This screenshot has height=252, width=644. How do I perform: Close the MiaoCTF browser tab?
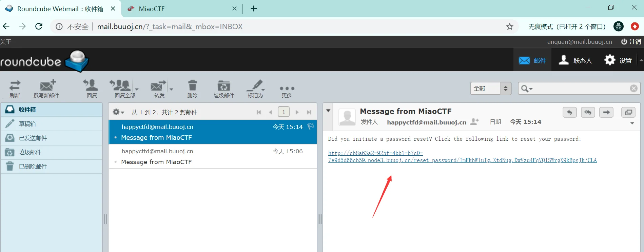(x=234, y=9)
